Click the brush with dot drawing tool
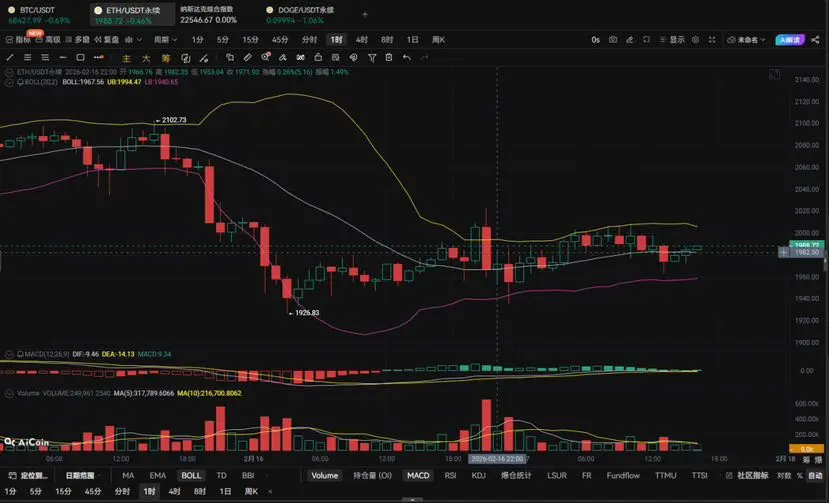829x503 pixels. [204, 58]
